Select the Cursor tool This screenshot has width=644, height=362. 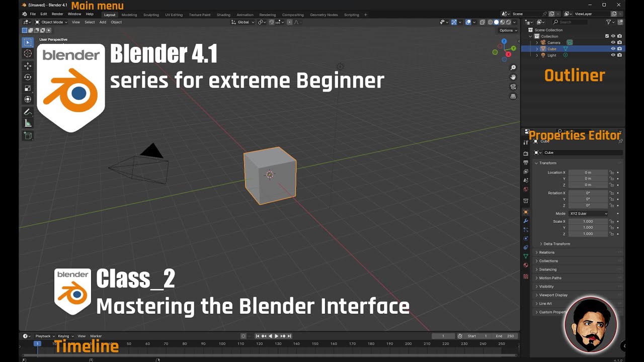[28, 53]
